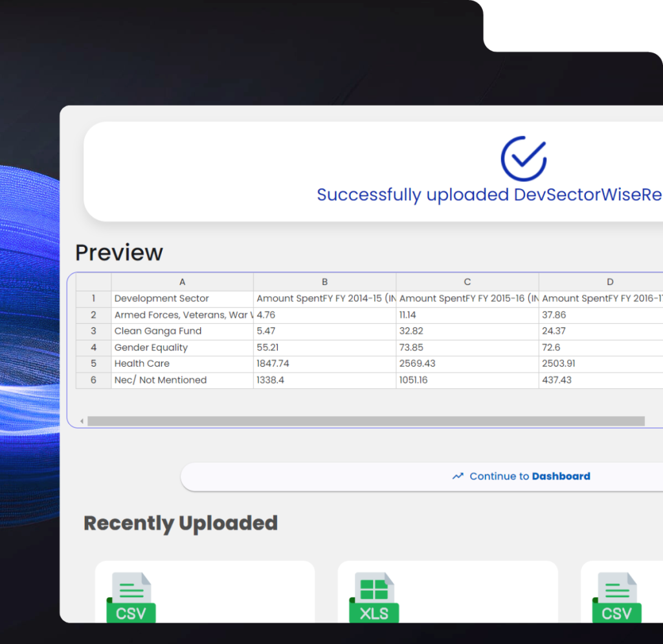The height and width of the screenshot is (644, 663).
Task: Click cell with value 72.6
Action: pyautogui.click(x=601, y=348)
